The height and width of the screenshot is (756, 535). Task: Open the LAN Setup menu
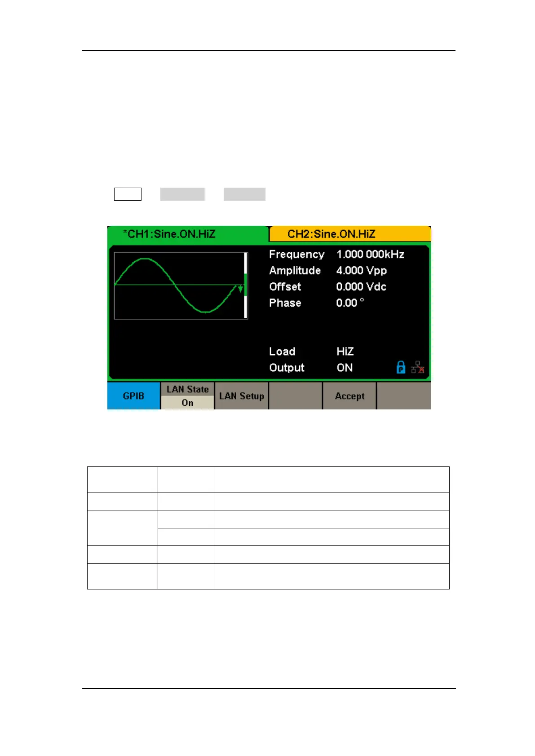click(x=242, y=396)
